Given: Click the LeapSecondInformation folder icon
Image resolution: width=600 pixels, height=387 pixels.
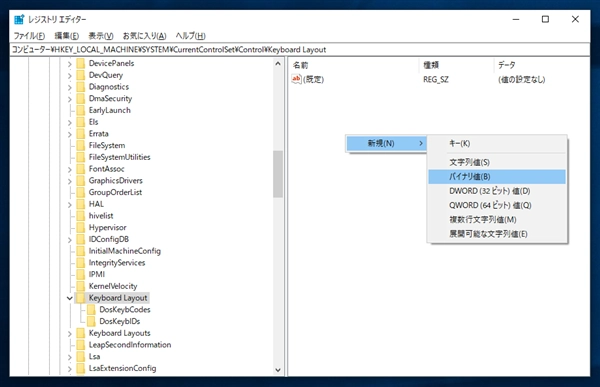Looking at the screenshot, I should click(80, 345).
